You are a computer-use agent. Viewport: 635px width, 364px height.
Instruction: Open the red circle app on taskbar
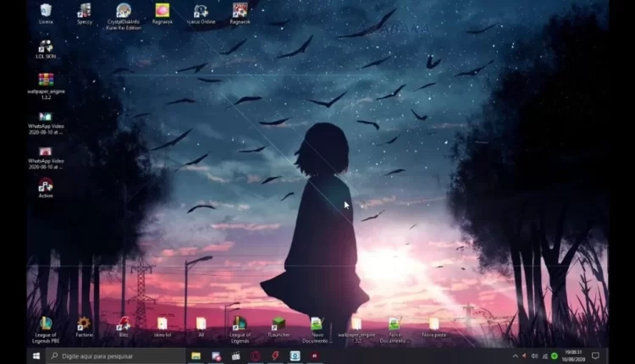pos(256,356)
